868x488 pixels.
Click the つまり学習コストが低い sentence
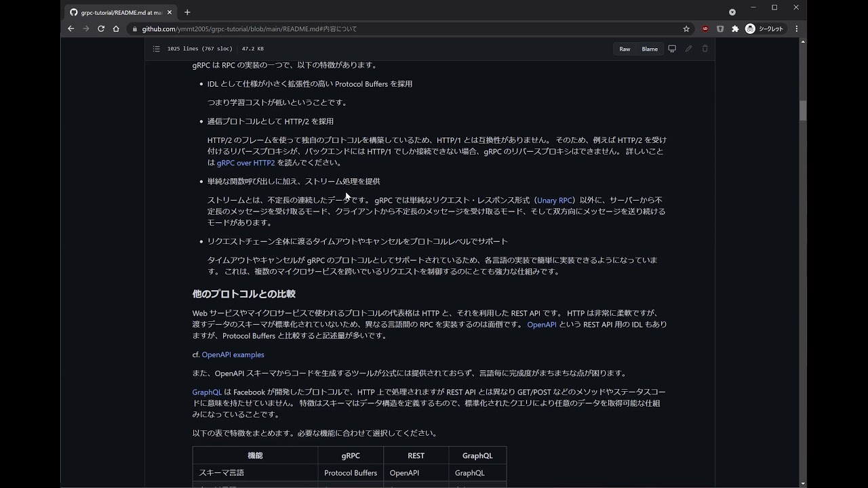[x=277, y=103]
